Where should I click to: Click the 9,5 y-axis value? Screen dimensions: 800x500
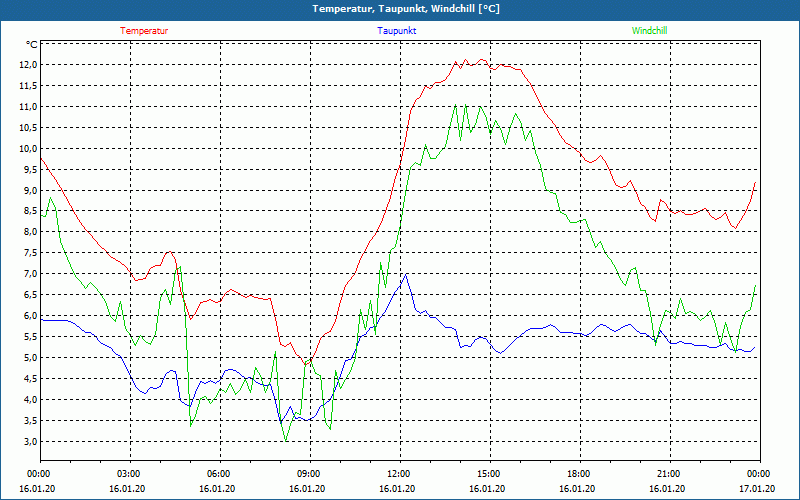pyautogui.click(x=30, y=169)
